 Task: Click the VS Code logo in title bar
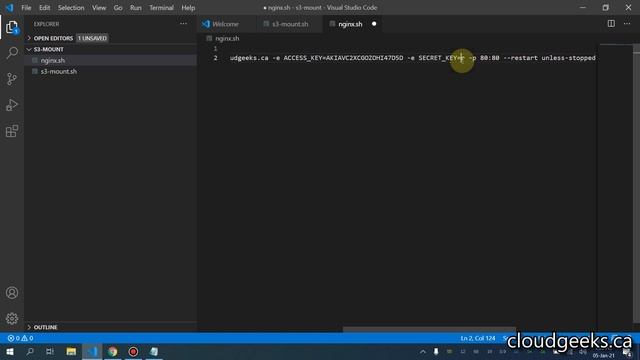pos(9,7)
